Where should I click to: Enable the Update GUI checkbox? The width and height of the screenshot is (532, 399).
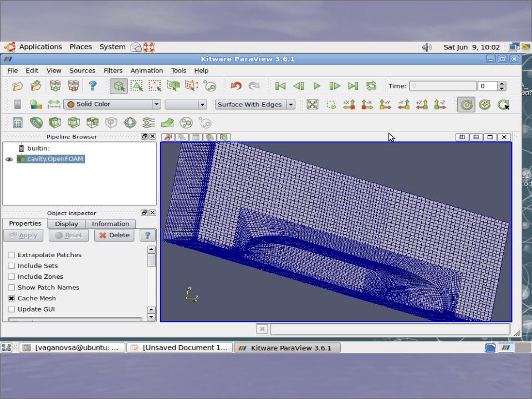[x=12, y=309]
